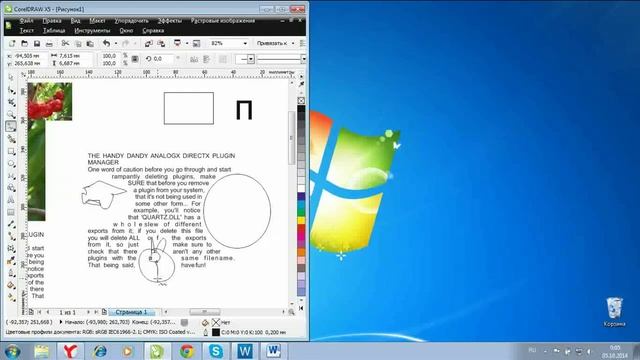Select the Shape tool
Screen dimensions: 640x360
click(x=11, y=90)
